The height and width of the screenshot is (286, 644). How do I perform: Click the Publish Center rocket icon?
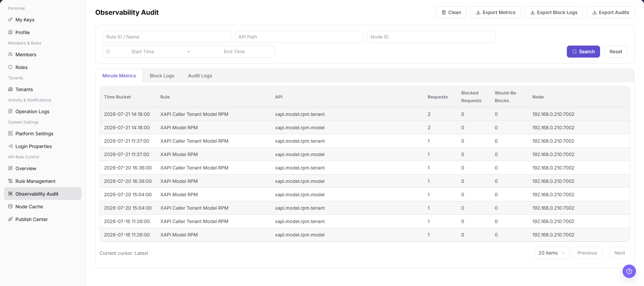(x=10, y=219)
